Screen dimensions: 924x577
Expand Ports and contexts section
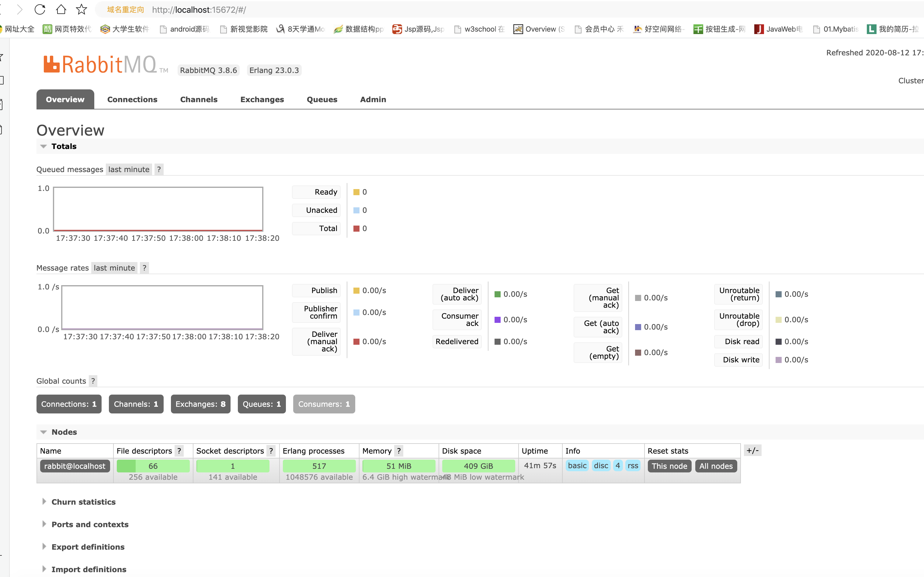(85, 524)
